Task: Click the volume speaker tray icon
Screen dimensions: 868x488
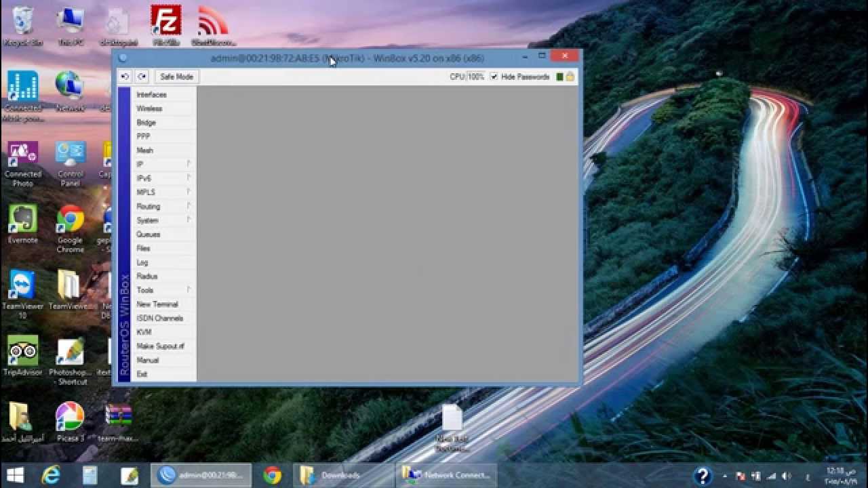Action: coord(786,476)
